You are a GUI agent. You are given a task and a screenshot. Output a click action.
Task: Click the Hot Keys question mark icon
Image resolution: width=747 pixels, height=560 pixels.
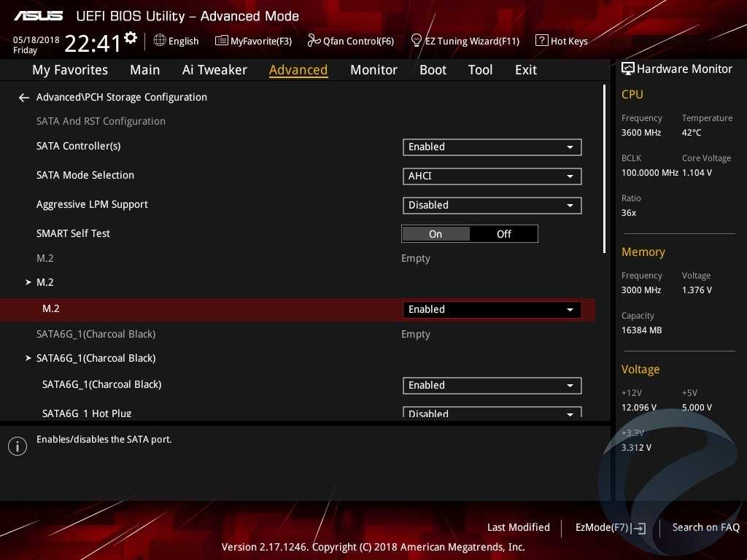coord(541,41)
